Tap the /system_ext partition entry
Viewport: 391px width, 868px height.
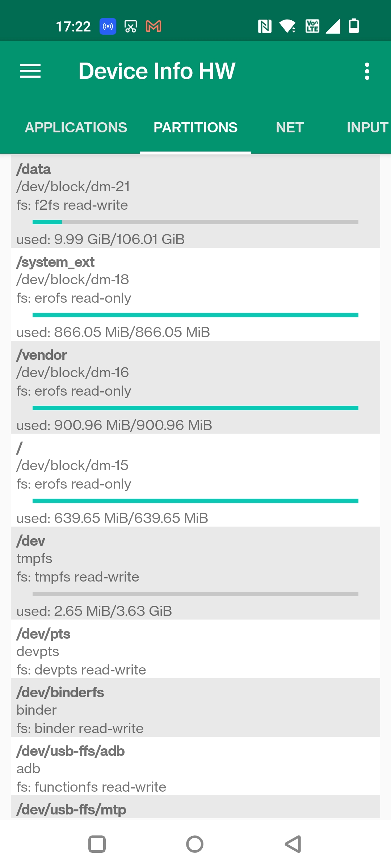coord(195,294)
